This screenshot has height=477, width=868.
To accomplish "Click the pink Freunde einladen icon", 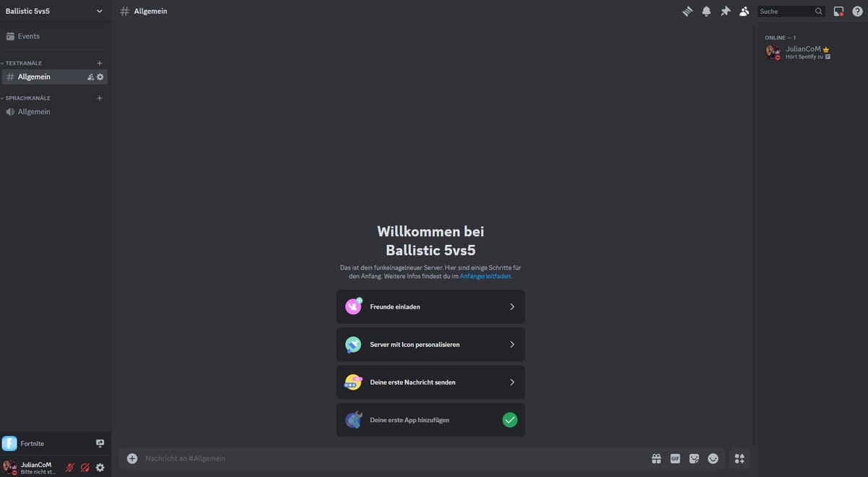I will click(354, 306).
